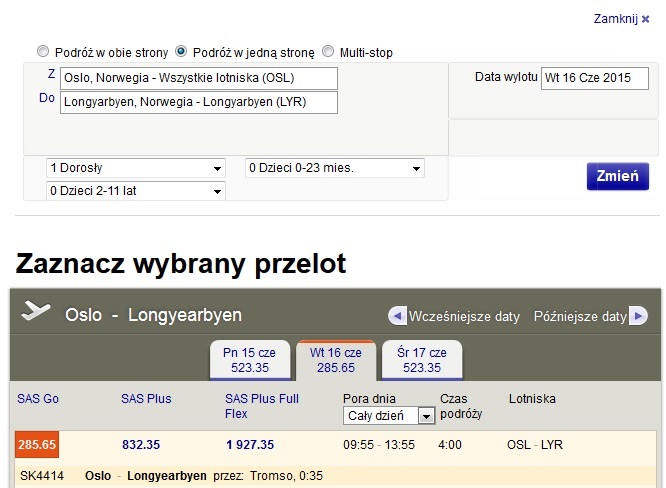Open the 0 Dzieci 0-23 mies. dropdown
666x488 pixels.
(x=335, y=168)
